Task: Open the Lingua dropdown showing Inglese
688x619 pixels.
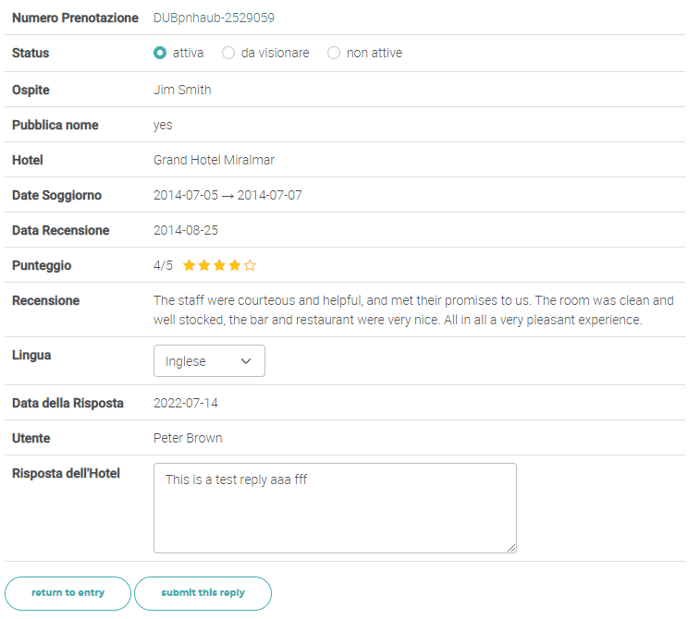Action: click(209, 361)
